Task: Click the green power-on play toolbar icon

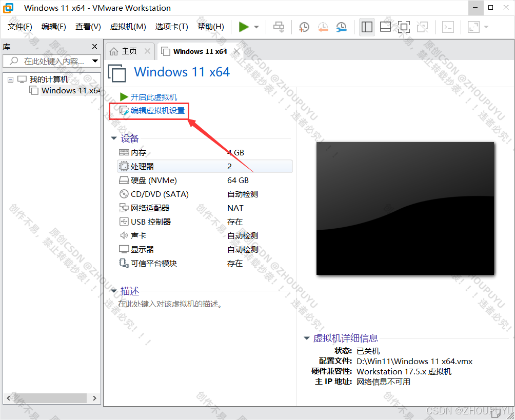Action: pyautogui.click(x=244, y=27)
